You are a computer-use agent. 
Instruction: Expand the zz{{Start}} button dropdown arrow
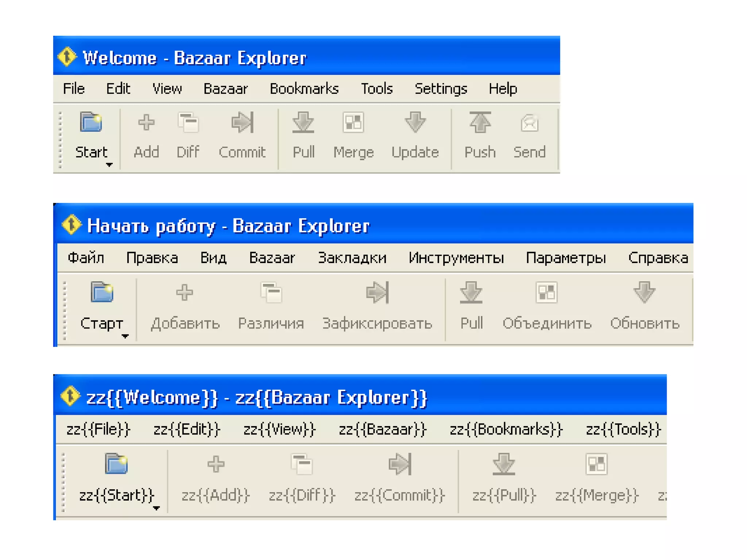coord(156,508)
